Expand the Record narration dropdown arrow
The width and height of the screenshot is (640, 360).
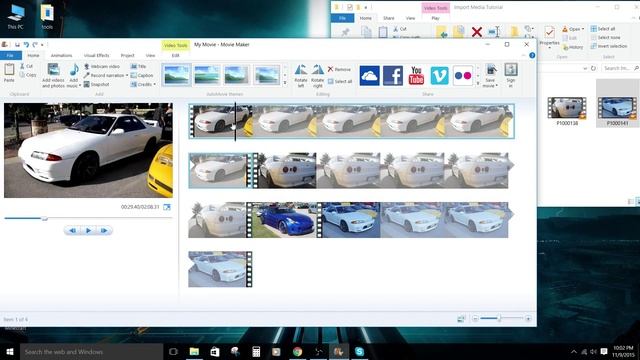pos(127,75)
